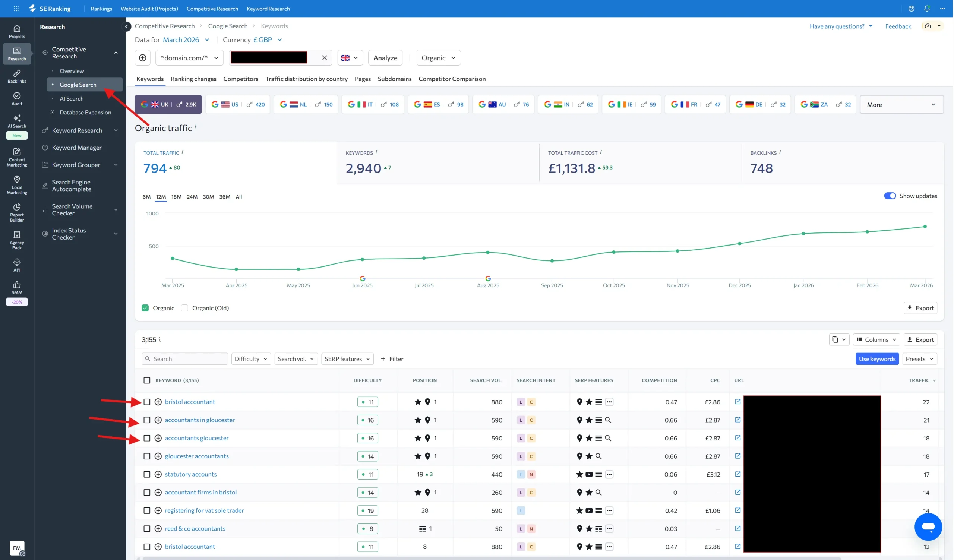Select checkbox for 'gloucester accountants'
Viewport: 954px width, 560px height.
[x=147, y=456]
